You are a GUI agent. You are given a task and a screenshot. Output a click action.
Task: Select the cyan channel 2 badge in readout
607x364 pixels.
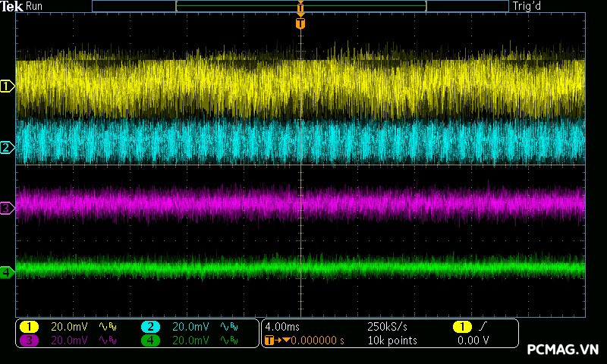151,327
